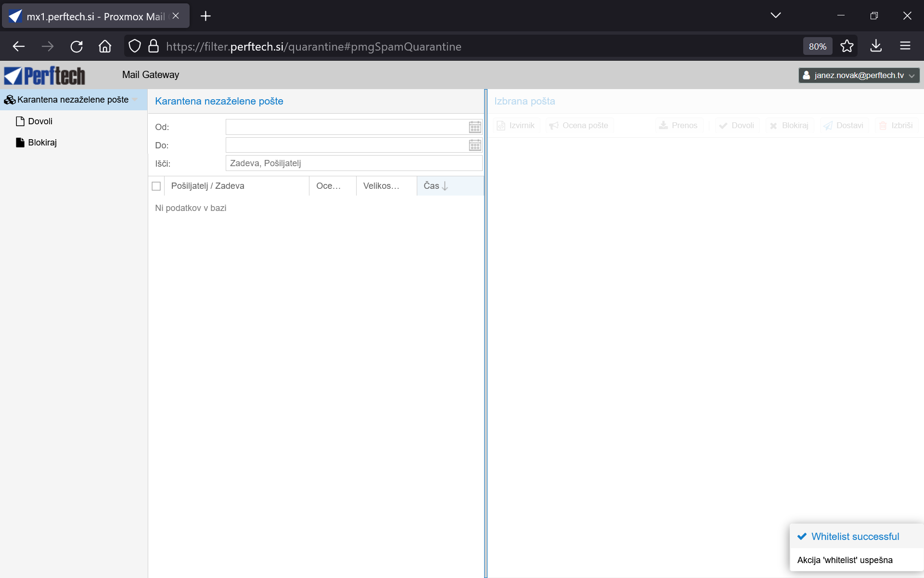Viewport: 924px width, 578px height.
Task: Open the Do calendar picker
Action: click(x=475, y=145)
